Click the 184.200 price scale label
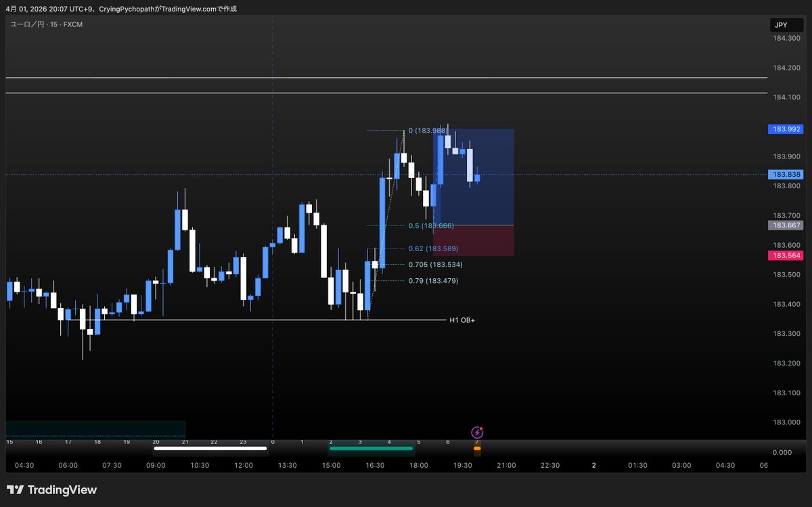Image resolution: width=812 pixels, height=507 pixels. (786, 68)
